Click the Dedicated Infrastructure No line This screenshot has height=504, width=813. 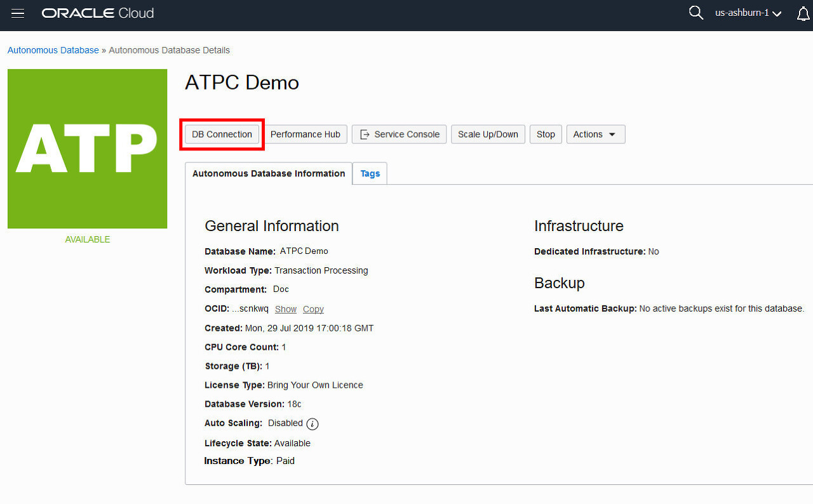tap(596, 251)
